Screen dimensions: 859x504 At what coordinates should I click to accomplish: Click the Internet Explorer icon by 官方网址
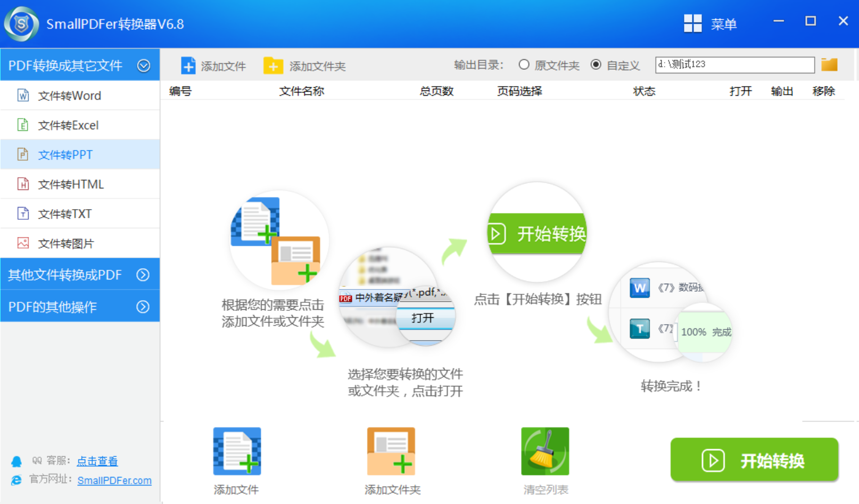16,480
